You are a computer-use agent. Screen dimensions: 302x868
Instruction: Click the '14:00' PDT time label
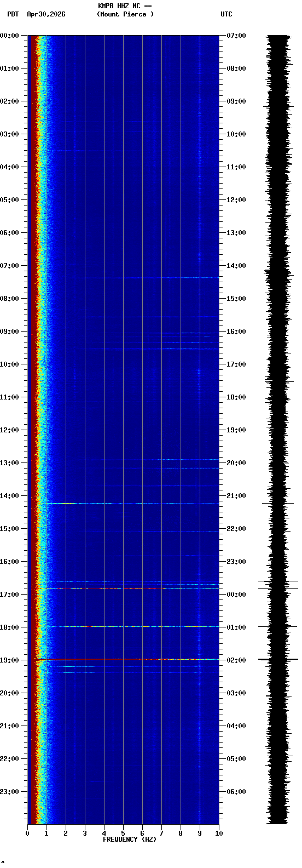(9, 496)
